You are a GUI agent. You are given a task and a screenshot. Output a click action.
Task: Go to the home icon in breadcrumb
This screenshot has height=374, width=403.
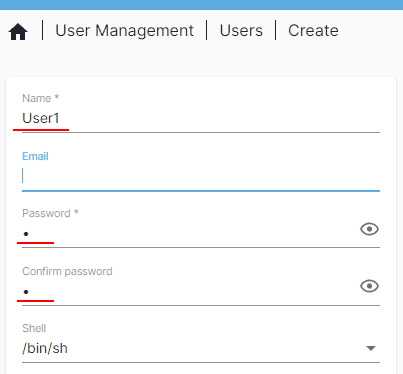[18, 32]
